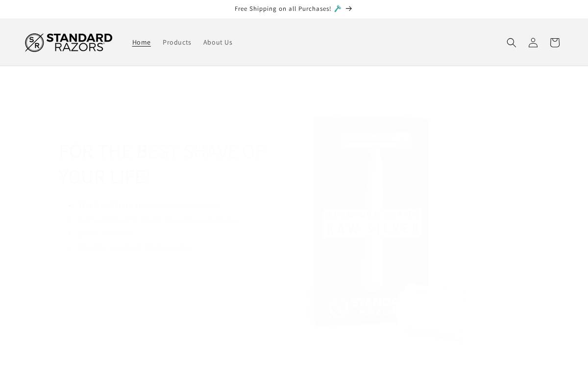Click the Standard Razors logo
588x392 pixels.
(x=69, y=43)
